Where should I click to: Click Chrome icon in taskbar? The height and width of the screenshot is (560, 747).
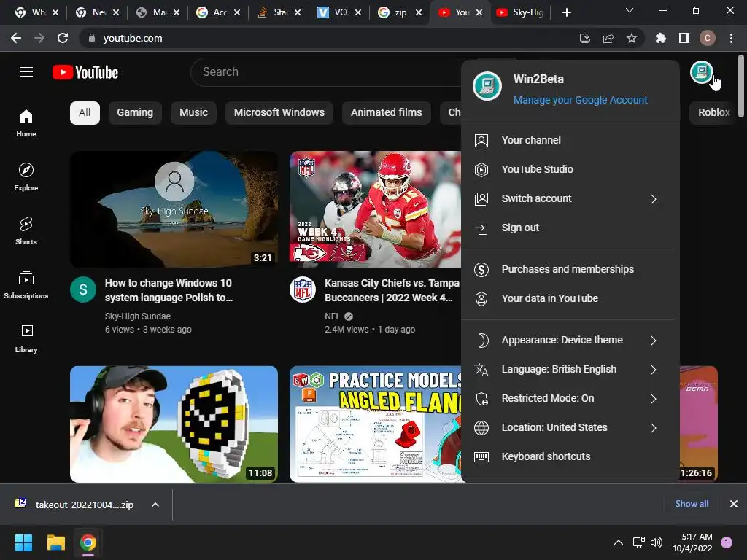(x=88, y=542)
